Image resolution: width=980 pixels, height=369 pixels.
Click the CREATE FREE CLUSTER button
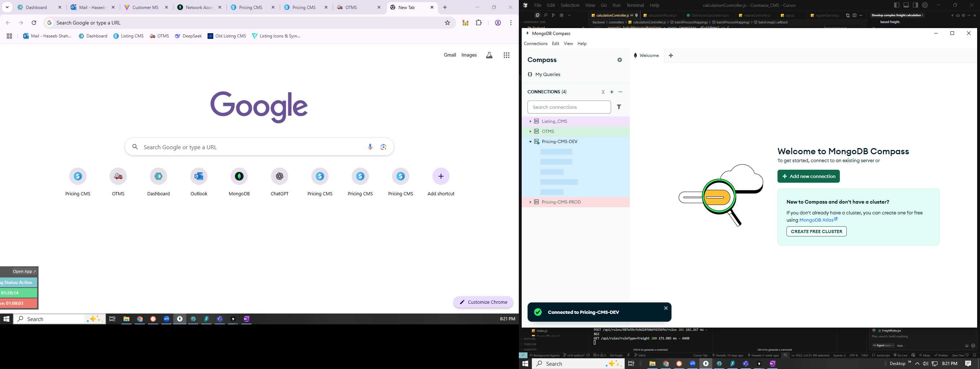816,231
